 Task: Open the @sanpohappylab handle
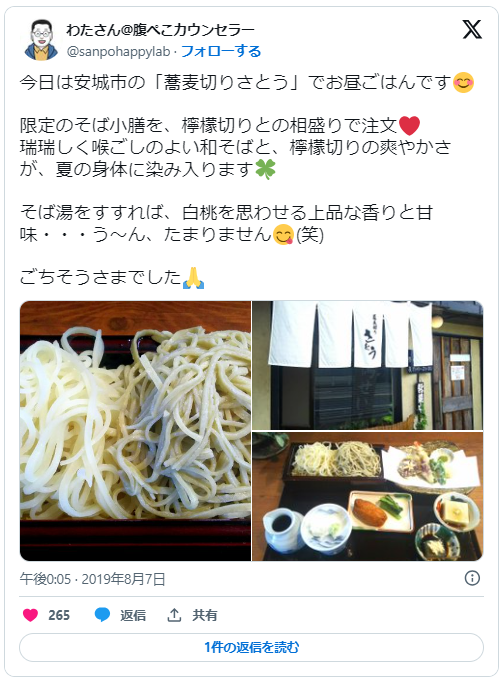118,52
